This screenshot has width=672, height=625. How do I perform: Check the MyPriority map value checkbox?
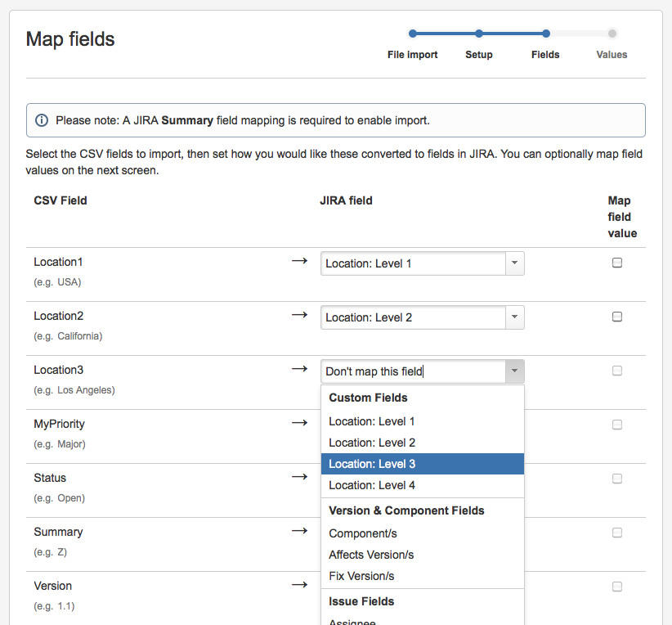click(x=617, y=425)
